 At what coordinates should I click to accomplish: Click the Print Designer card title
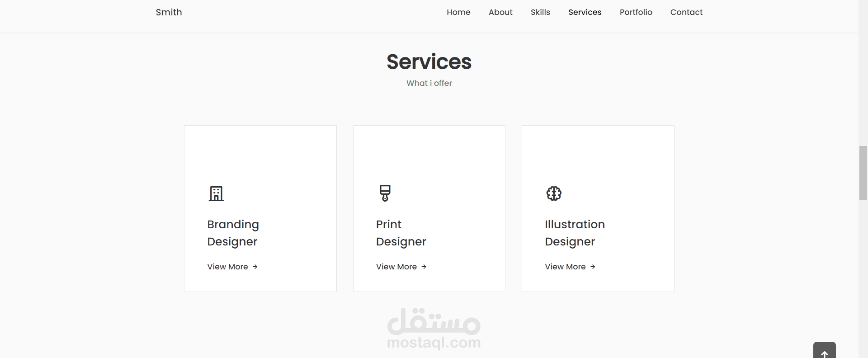[401, 233]
